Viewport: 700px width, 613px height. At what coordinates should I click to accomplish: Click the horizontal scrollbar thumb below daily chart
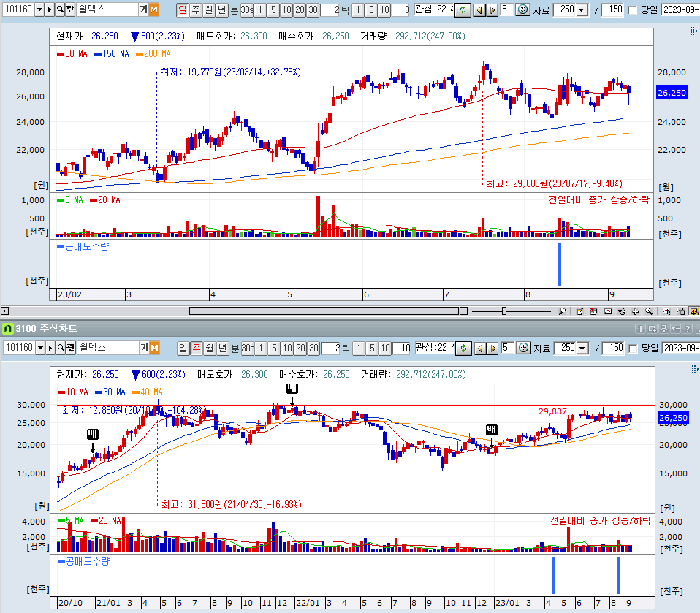coord(324,311)
